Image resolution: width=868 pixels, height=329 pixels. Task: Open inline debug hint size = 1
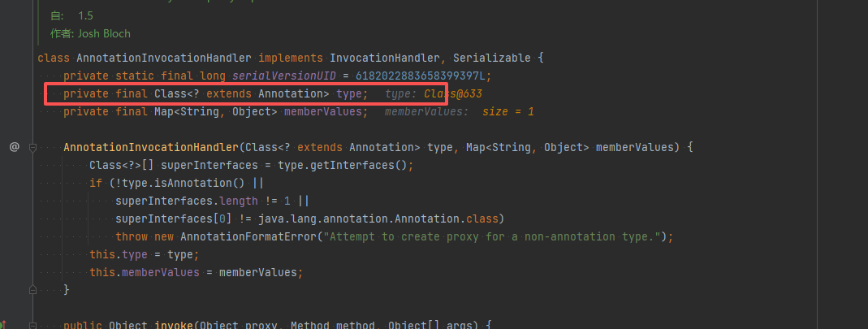507,112
